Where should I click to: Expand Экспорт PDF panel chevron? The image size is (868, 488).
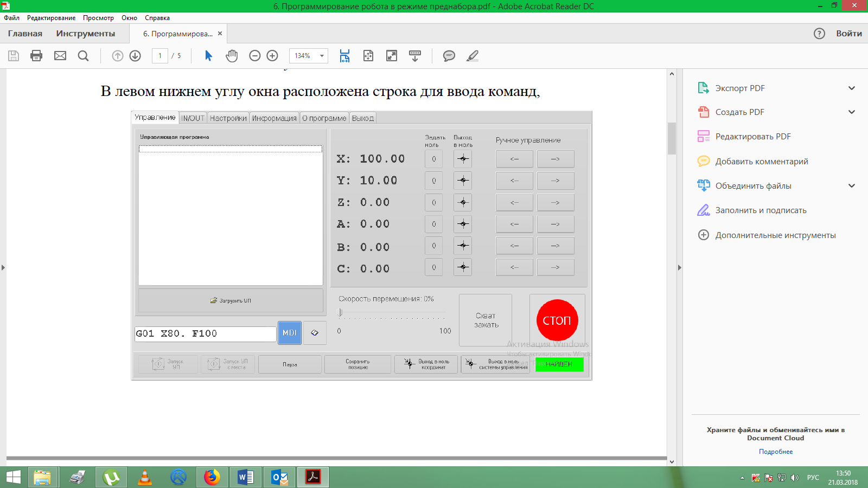852,88
